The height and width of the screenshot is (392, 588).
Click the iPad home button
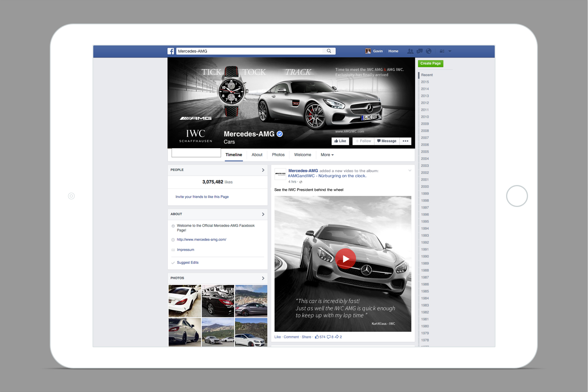[517, 196]
